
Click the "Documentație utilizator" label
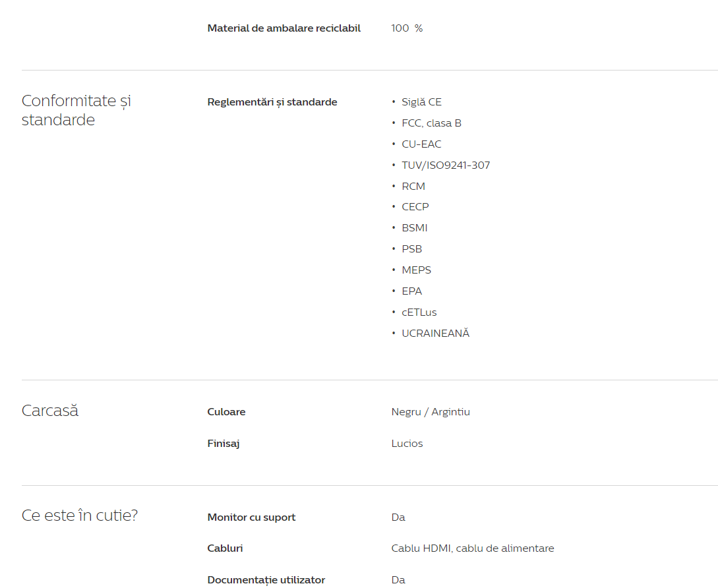[266, 580]
